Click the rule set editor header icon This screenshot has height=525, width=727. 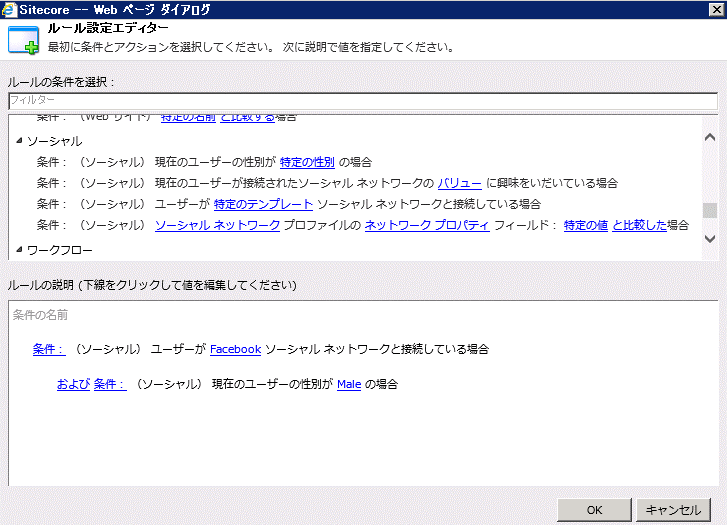[x=22, y=40]
